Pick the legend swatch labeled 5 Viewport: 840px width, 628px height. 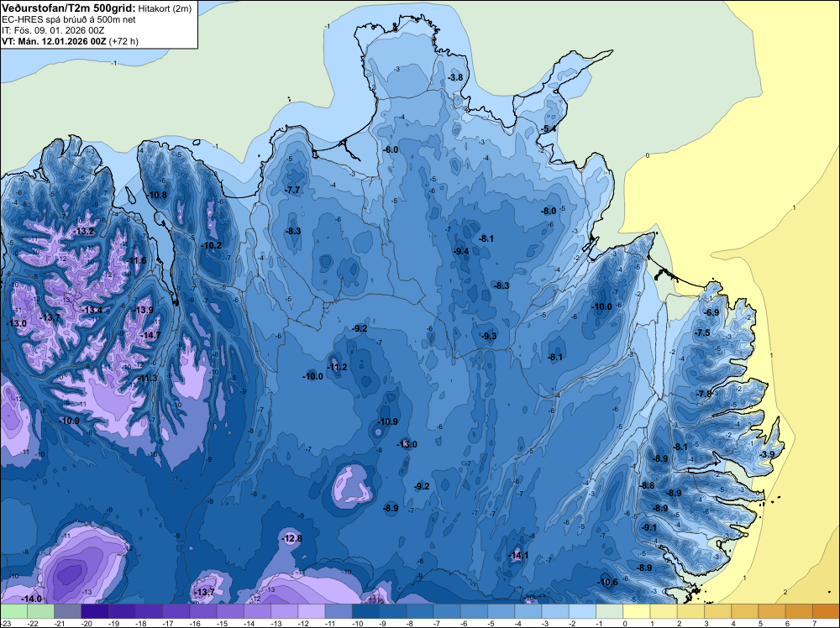click(x=772, y=611)
